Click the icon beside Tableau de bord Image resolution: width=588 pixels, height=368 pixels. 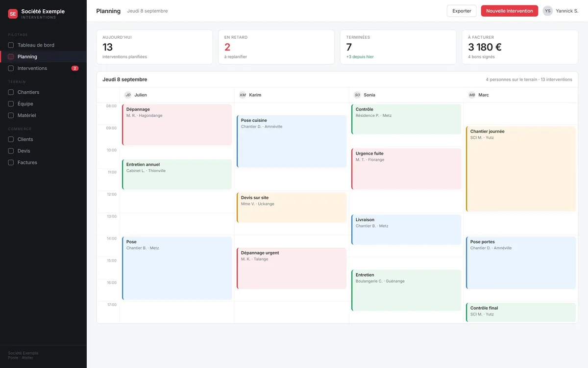pyautogui.click(x=11, y=45)
